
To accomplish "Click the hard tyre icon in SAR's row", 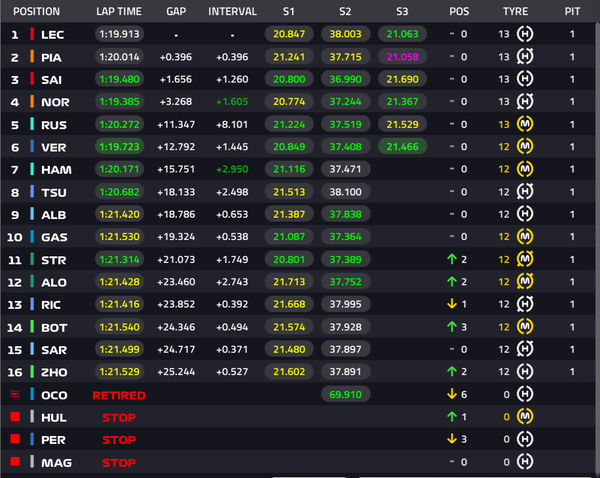I will coord(525,349).
